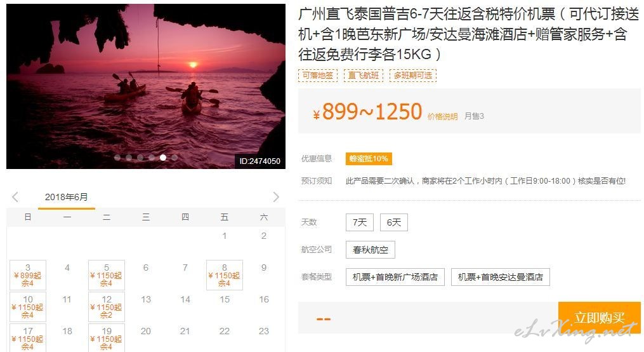Open the sunset kayaking product photo
644x352 pixels.
click(146, 86)
